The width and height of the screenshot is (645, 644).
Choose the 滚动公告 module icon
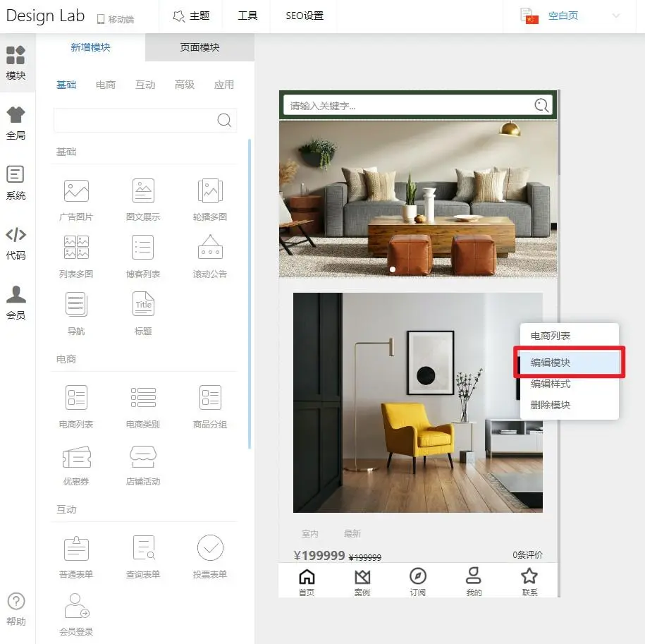[x=210, y=248]
